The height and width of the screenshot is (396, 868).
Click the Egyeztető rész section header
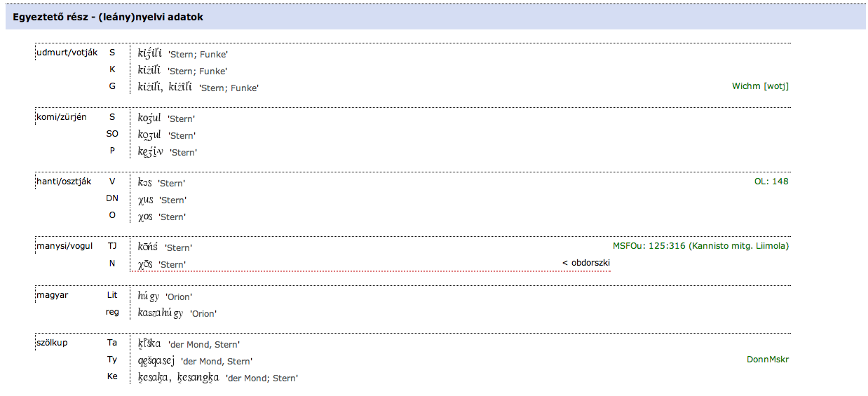(108, 17)
